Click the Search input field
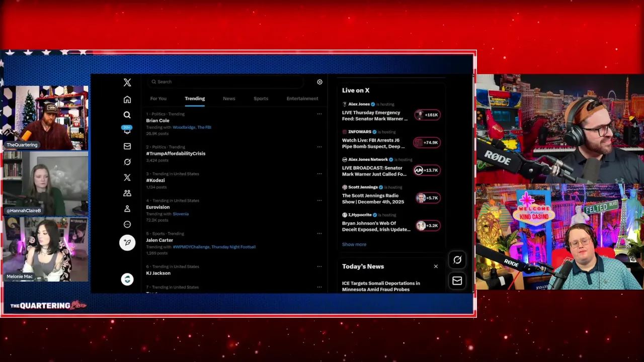The height and width of the screenshot is (362, 644). point(226,81)
